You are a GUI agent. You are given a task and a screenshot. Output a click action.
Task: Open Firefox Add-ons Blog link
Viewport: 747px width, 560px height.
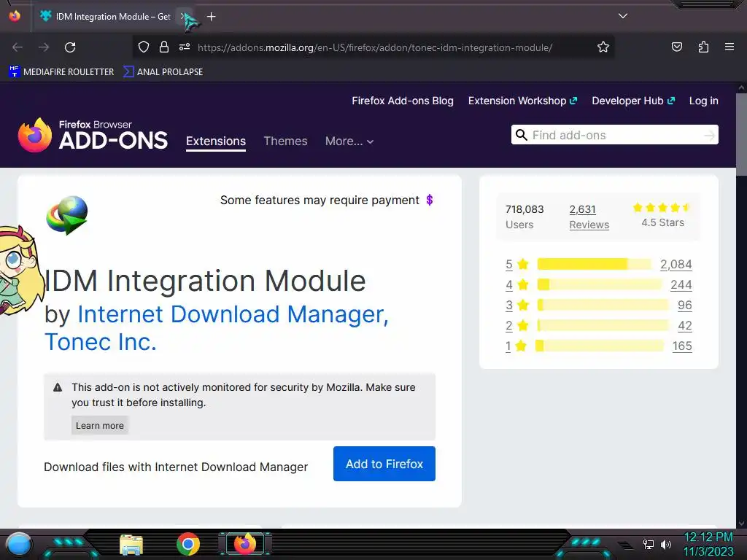pos(403,101)
